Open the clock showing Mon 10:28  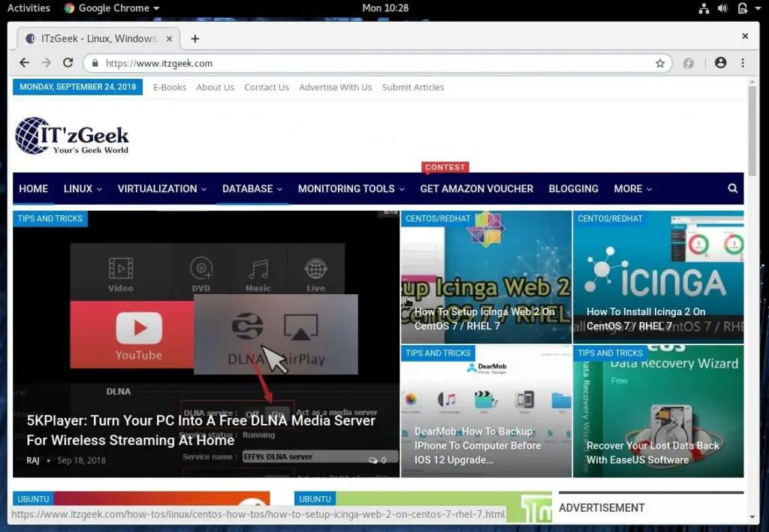tap(385, 8)
